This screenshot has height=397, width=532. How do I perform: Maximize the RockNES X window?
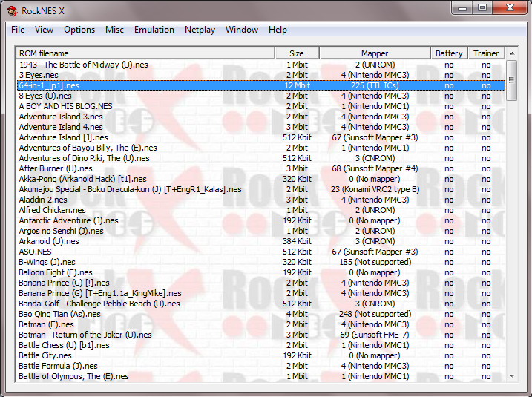pyautogui.click(x=482, y=8)
